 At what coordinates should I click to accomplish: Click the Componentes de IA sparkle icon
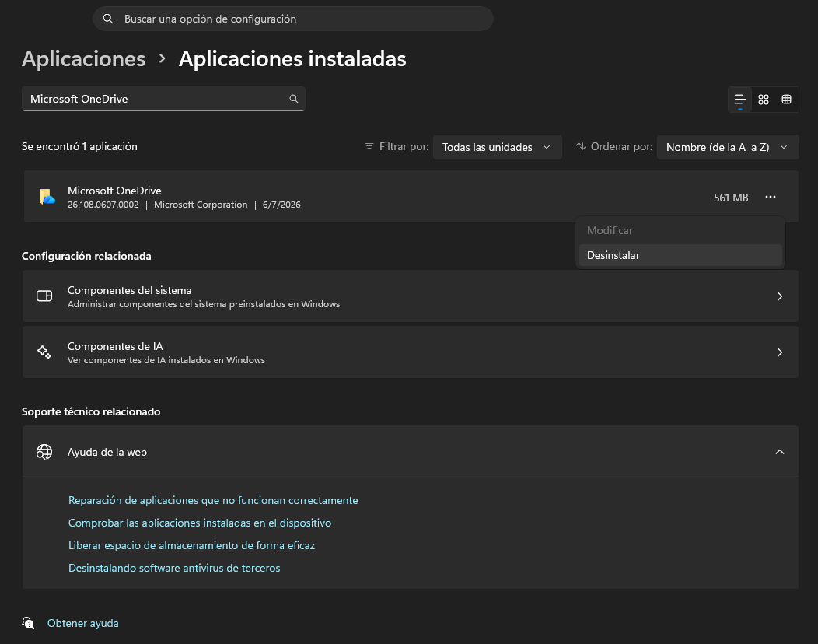pyautogui.click(x=44, y=352)
